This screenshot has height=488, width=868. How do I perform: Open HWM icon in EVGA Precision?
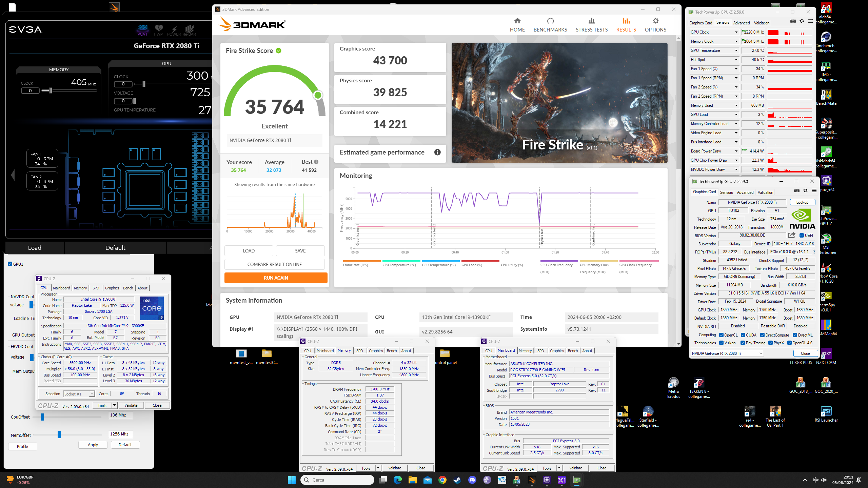click(158, 30)
